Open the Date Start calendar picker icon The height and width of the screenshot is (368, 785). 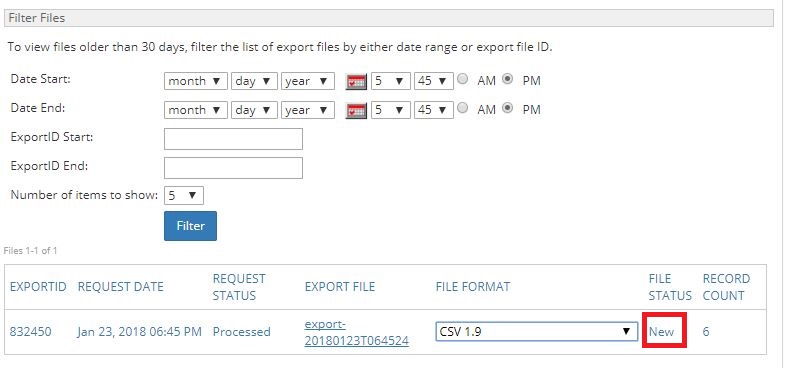[356, 82]
